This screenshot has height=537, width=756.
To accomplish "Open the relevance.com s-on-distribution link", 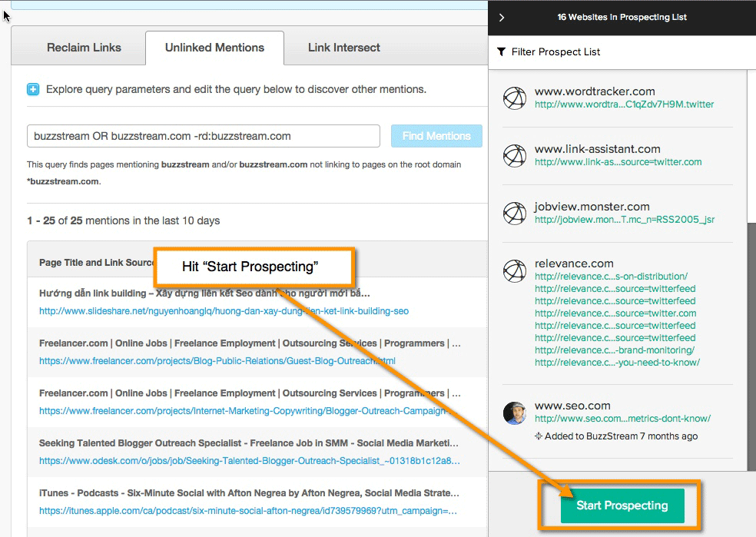I will click(611, 277).
